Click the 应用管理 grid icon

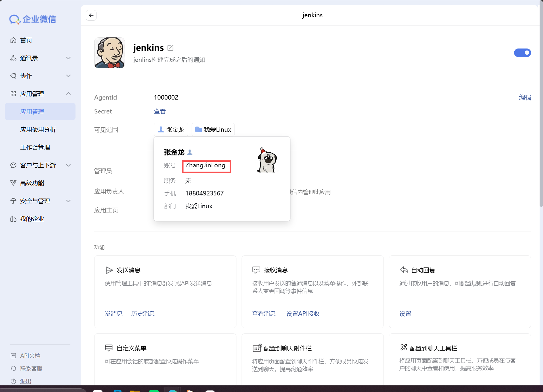pyautogui.click(x=13, y=94)
